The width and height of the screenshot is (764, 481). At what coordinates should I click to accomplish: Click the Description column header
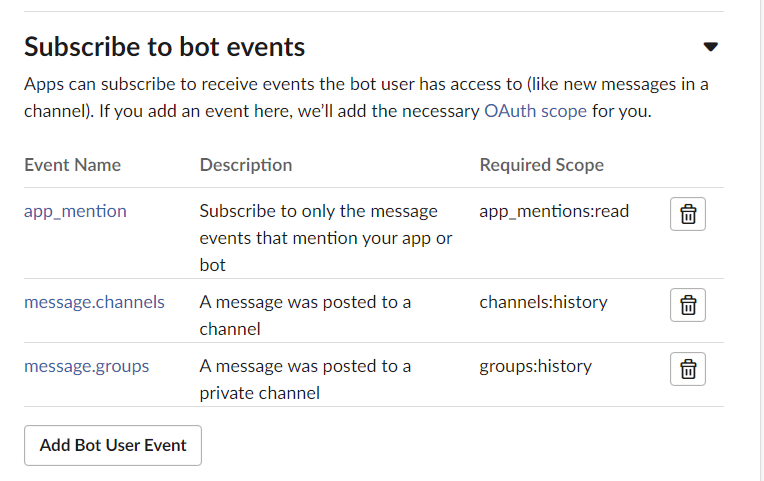[246, 165]
